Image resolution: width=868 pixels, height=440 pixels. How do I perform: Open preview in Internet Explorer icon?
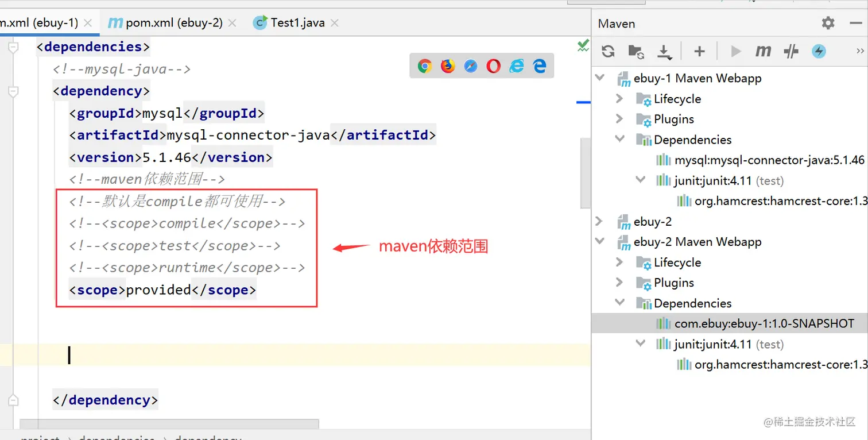517,66
